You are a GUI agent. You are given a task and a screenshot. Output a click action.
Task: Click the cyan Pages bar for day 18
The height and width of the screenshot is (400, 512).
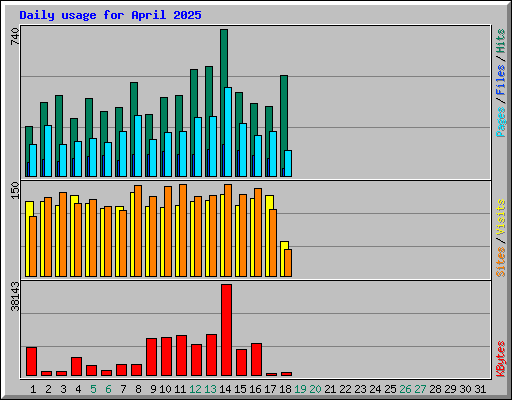[288, 163]
